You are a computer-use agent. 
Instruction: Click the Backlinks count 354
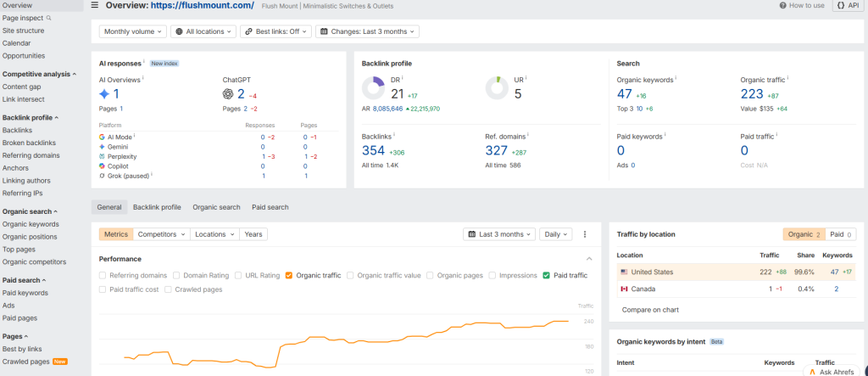click(374, 150)
